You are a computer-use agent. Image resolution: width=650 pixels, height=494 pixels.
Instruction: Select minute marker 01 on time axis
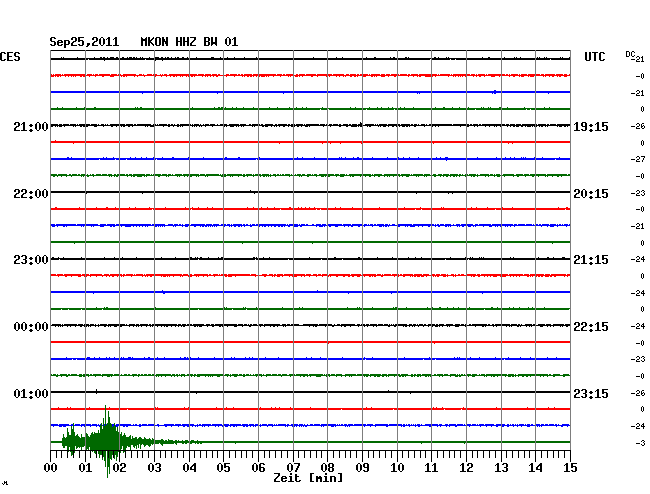[x=85, y=468]
